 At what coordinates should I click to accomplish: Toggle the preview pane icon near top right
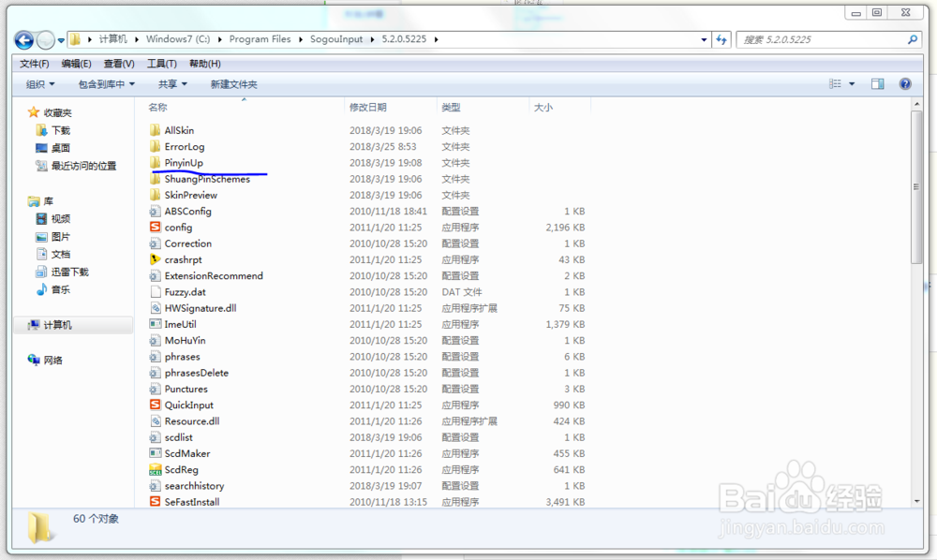(x=877, y=83)
